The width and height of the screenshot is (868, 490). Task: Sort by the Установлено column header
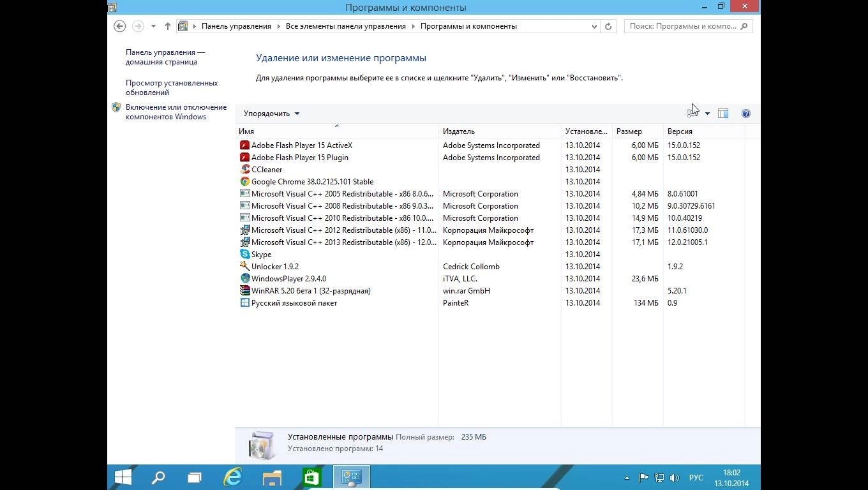[x=587, y=131]
